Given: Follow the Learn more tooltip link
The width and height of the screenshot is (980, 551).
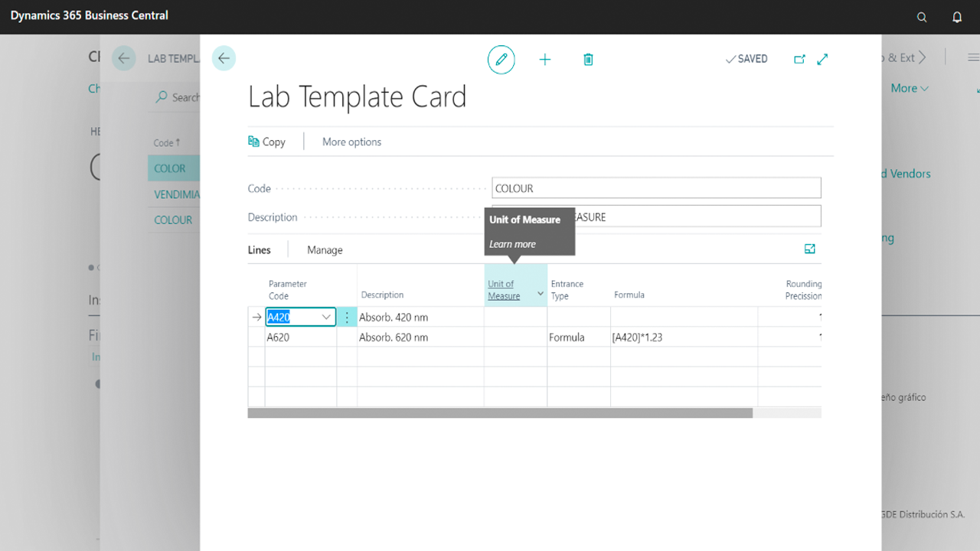Looking at the screenshot, I should pos(512,244).
